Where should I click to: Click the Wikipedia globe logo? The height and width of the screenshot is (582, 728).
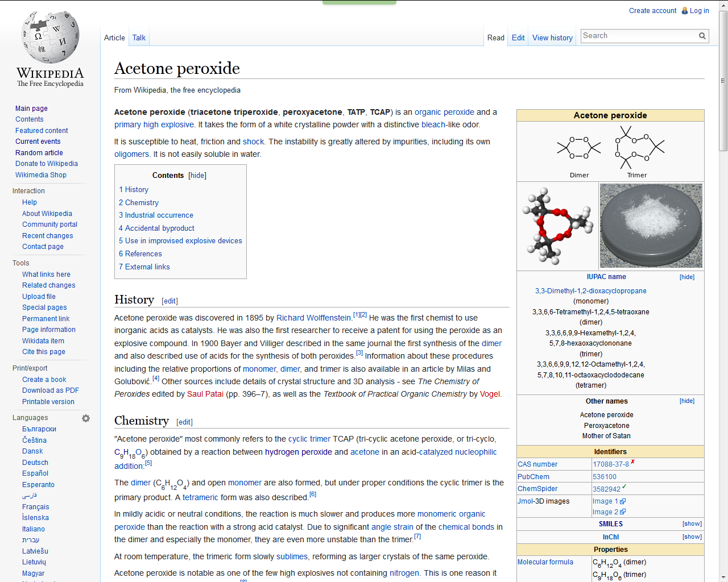pyautogui.click(x=50, y=38)
